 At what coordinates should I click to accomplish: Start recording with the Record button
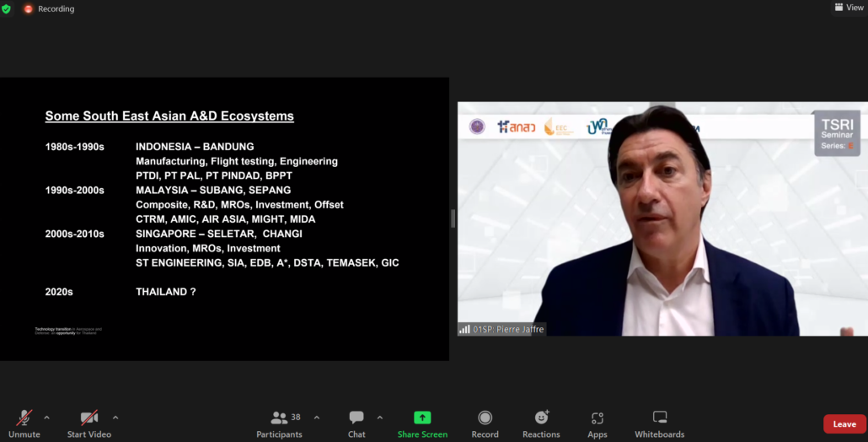click(485, 418)
